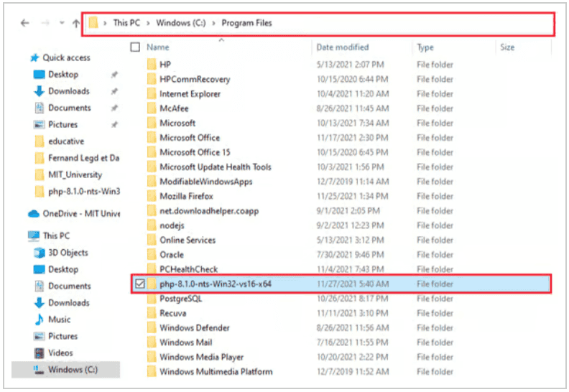The width and height of the screenshot is (569, 392).
Task: Click the Back navigation arrow
Action: [25, 24]
